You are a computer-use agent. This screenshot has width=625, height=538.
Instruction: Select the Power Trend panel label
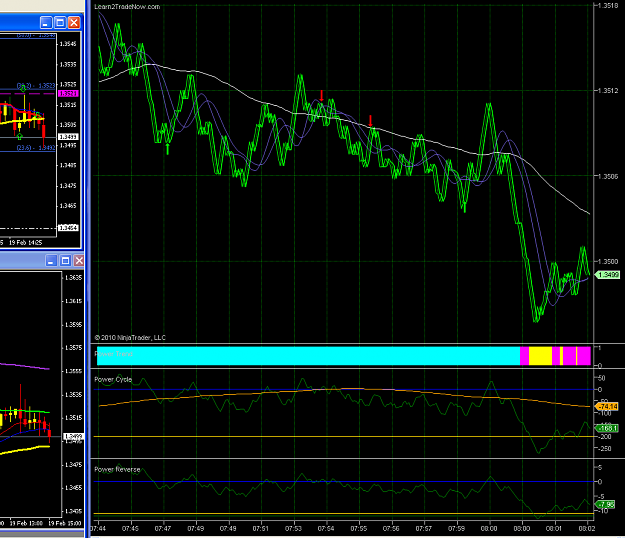tap(113, 354)
